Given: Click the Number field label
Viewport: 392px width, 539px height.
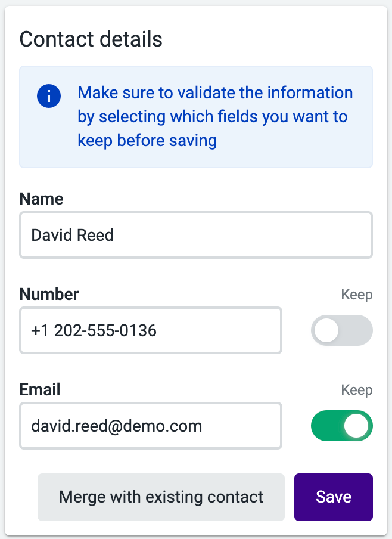Looking at the screenshot, I should click(x=49, y=295).
